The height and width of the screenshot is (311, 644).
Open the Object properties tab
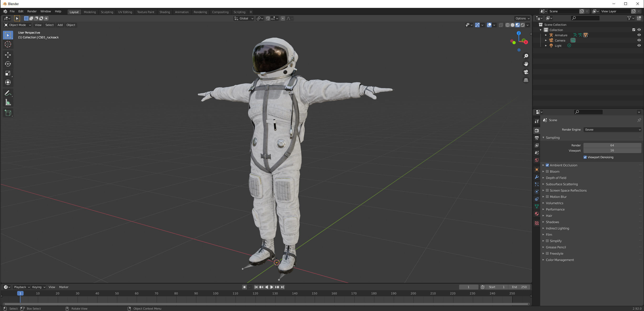(x=537, y=170)
